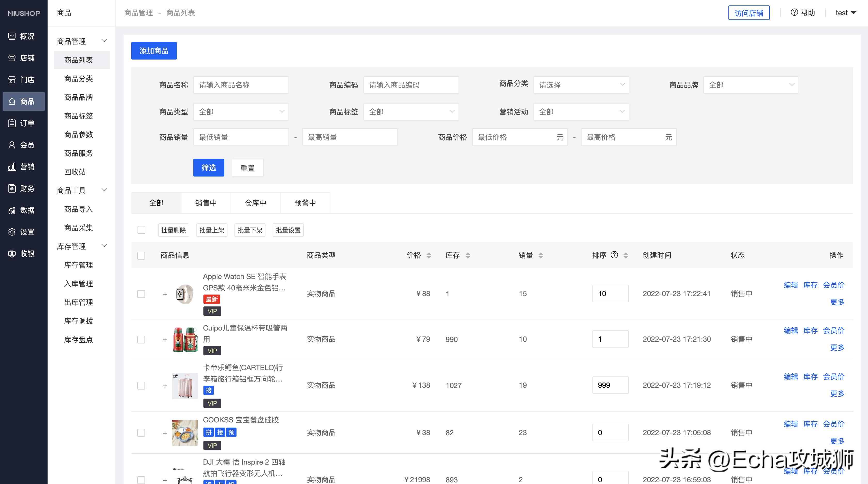Check the Cuipo儿童保温杯 row checkbox
Screen dimensions: 868x484
[x=141, y=339]
